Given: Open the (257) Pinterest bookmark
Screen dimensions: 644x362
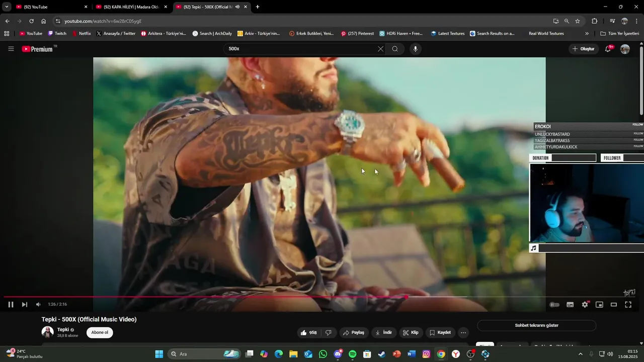Looking at the screenshot, I should click(x=358, y=34).
